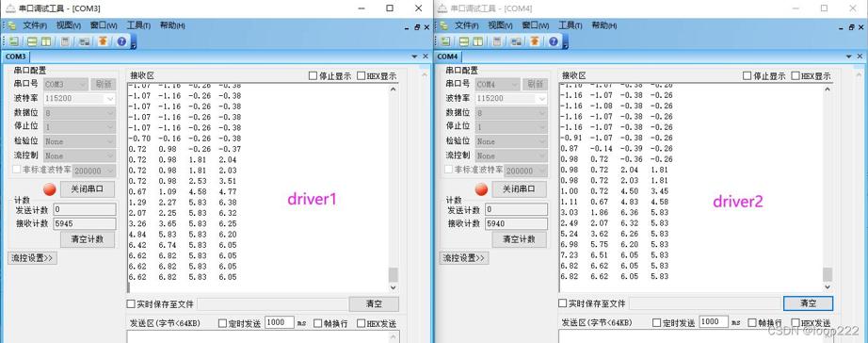868x343 pixels.
Task: Tile windows horizontally via COM4 toolbar icon
Action: 465,41
